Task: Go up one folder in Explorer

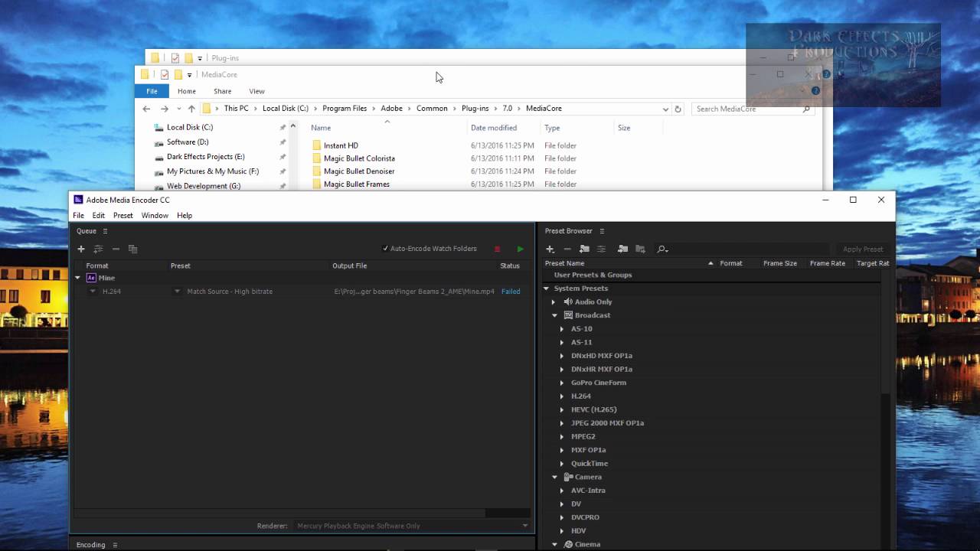Action: pos(191,109)
